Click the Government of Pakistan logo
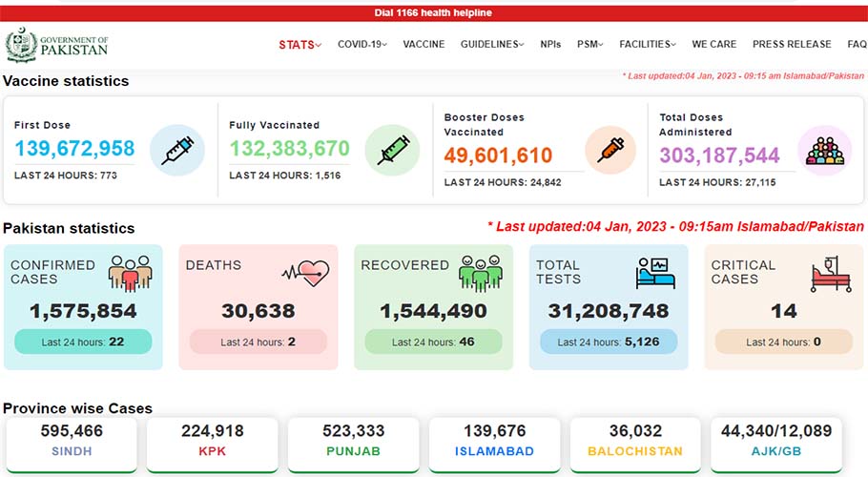The width and height of the screenshot is (868, 477). click(x=56, y=45)
